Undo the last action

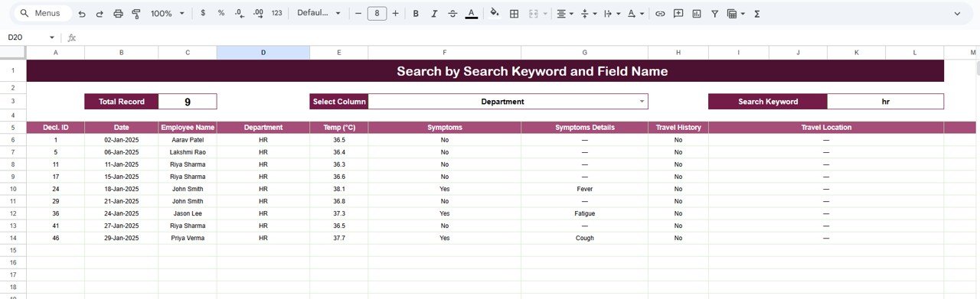point(82,14)
